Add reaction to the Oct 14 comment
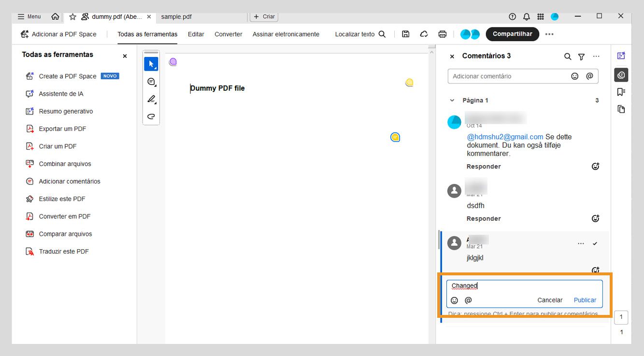644x356 pixels. point(596,167)
